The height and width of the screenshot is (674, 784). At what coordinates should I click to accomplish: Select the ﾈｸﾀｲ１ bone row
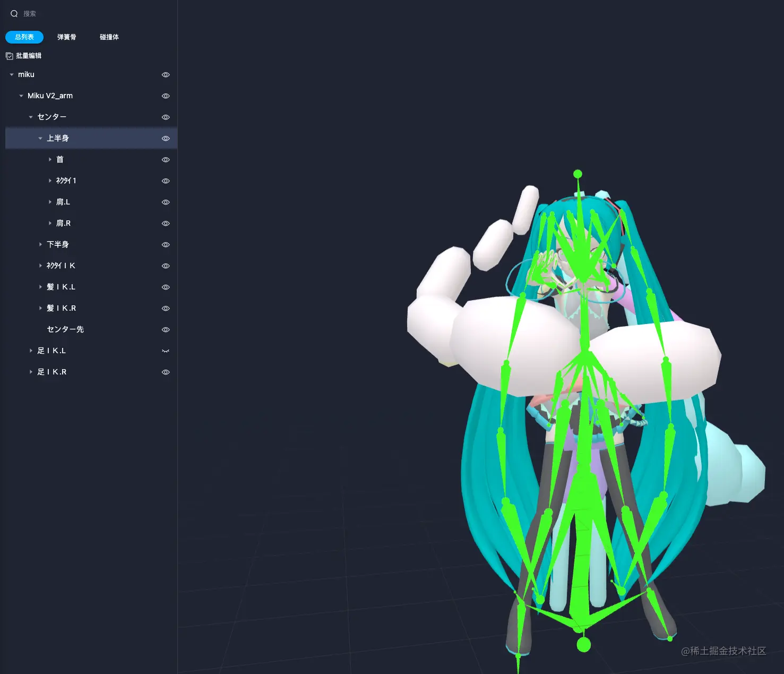[91, 181]
